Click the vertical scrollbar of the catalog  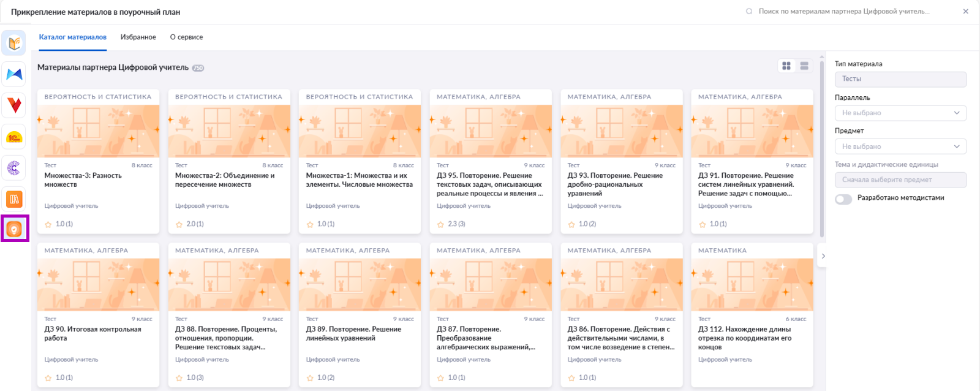point(821,149)
